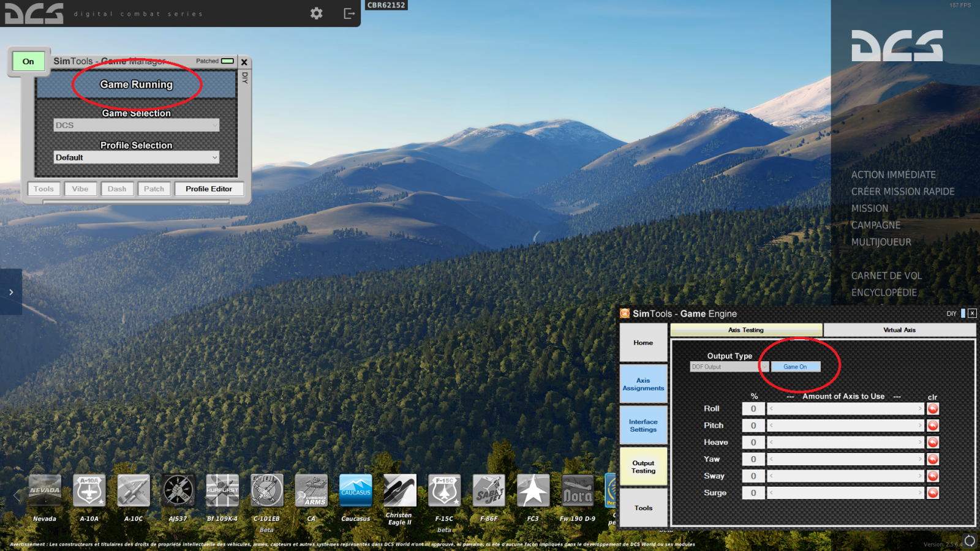The height and width of the screenshot is (551, 980).
Task: Click the Pitch axis amount slider
Action: (x=845, y=425)
